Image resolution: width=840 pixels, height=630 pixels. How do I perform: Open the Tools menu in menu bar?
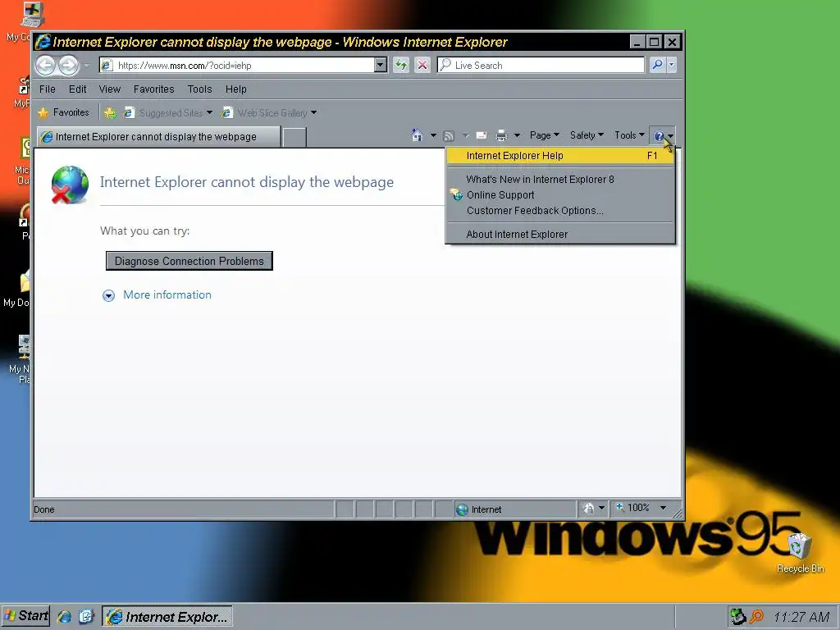tap(200, 89)
